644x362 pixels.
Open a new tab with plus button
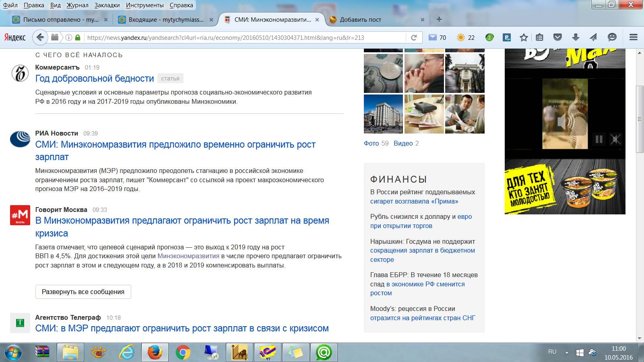439,19
